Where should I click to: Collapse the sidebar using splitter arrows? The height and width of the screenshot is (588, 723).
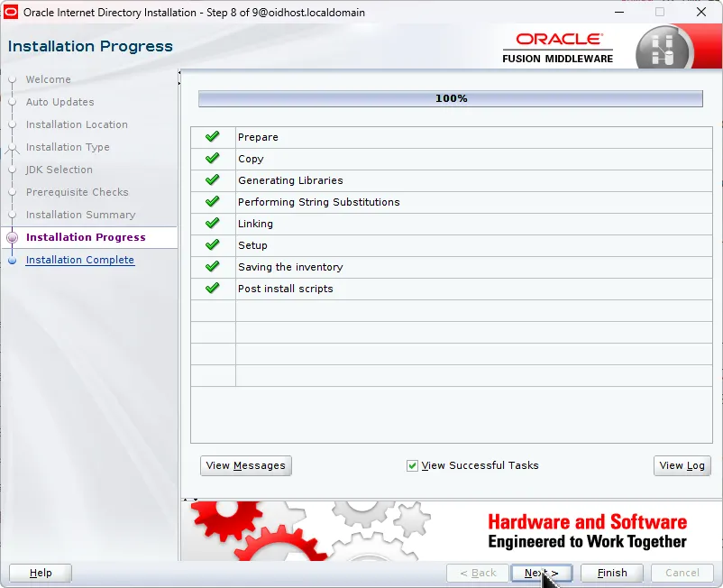click(x=178, y=78)
